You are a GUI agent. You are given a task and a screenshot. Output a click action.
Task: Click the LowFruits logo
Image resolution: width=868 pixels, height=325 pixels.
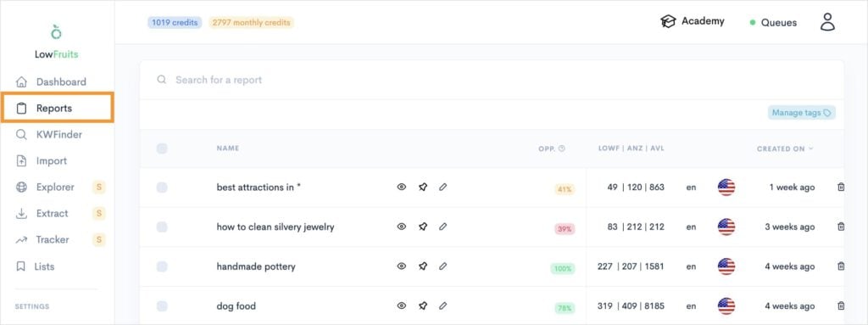(56, 41)
